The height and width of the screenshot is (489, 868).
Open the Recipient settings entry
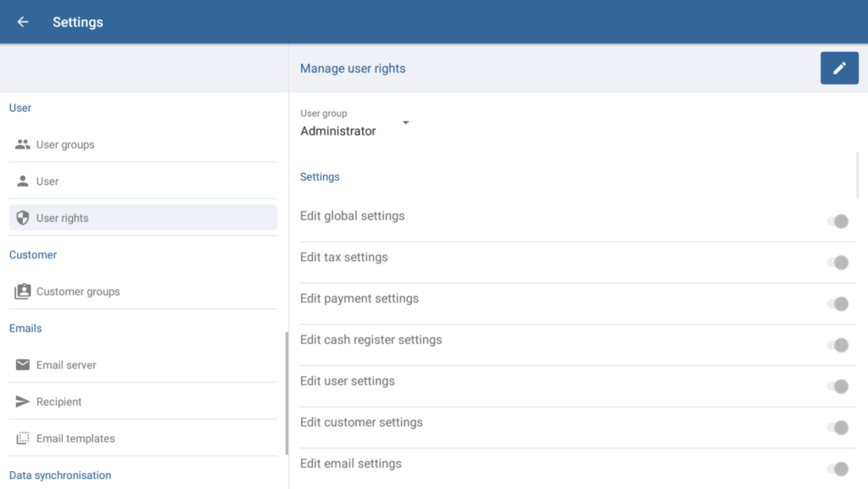coord(59,402)
